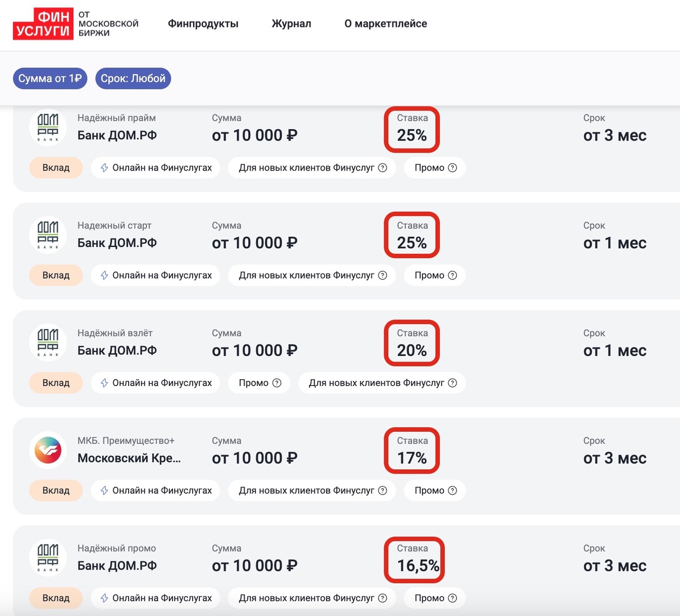Select the Московский Кре... bank name

click(x=129, y=458)
